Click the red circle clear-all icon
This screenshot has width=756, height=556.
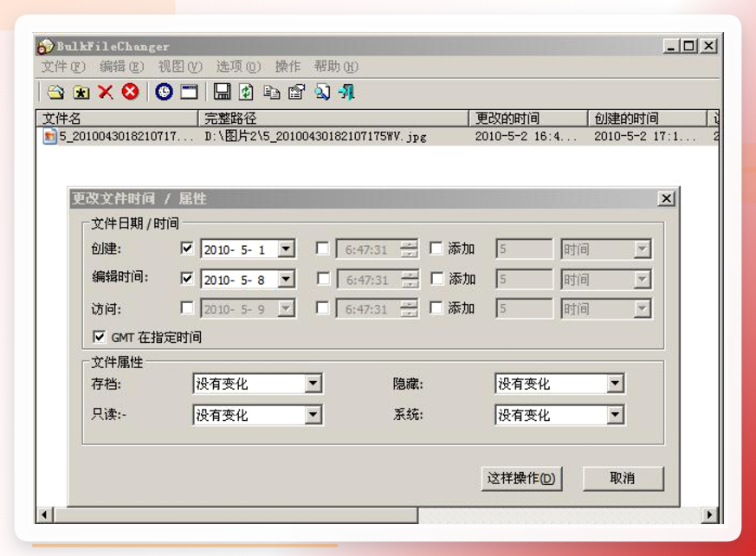130,91
